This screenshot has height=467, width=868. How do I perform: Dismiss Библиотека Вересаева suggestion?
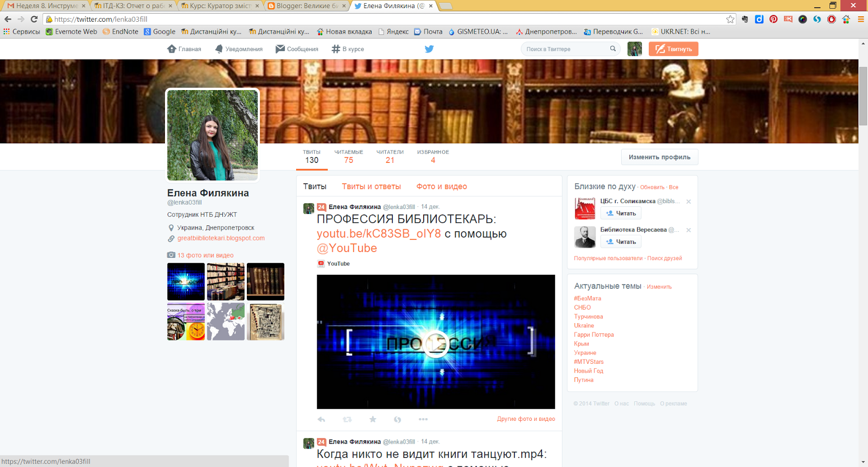(688, 230)
